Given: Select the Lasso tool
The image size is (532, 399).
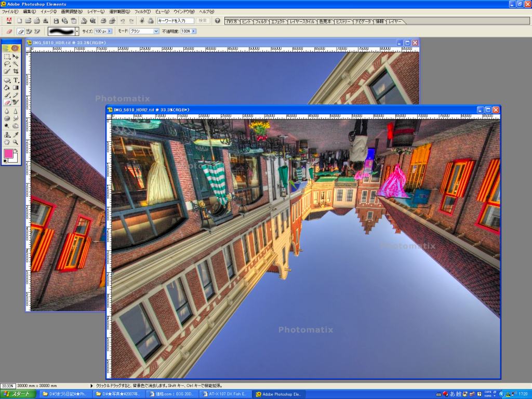Looking at the screenshot, I should coord(7,64).
